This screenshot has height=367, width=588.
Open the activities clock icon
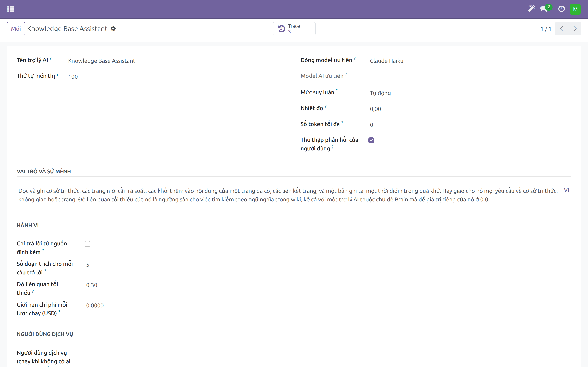point(561,9)
